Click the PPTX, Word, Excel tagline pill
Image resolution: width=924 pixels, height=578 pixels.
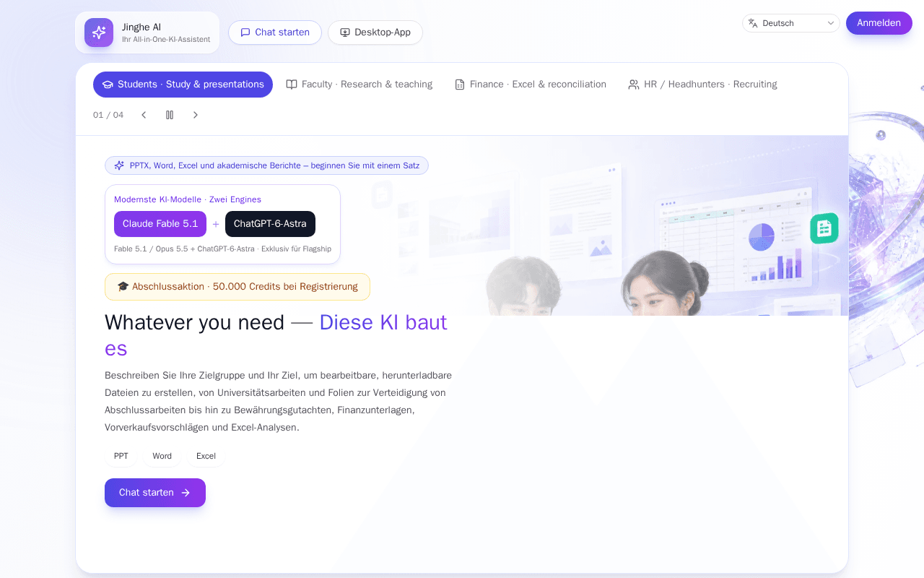click(x=266, y=165)
